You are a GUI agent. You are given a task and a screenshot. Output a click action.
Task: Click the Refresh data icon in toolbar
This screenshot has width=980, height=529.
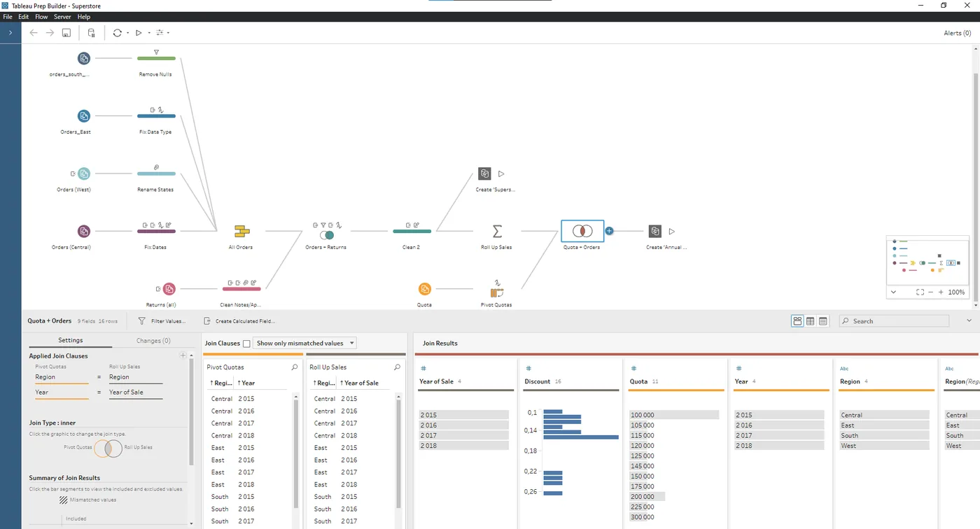pyautogui.click(x=117, y=33)
